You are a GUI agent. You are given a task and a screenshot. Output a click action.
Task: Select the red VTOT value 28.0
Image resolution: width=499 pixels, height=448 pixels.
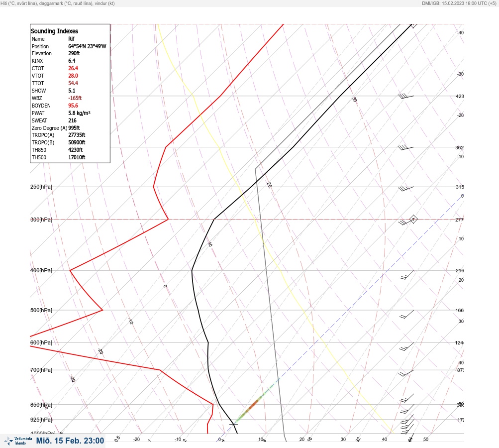(x=73, y=76)
